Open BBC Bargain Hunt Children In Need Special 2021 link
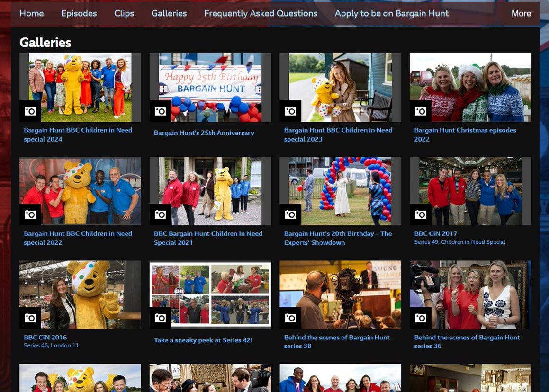This screenshot has width=549, height=392. 208,238
